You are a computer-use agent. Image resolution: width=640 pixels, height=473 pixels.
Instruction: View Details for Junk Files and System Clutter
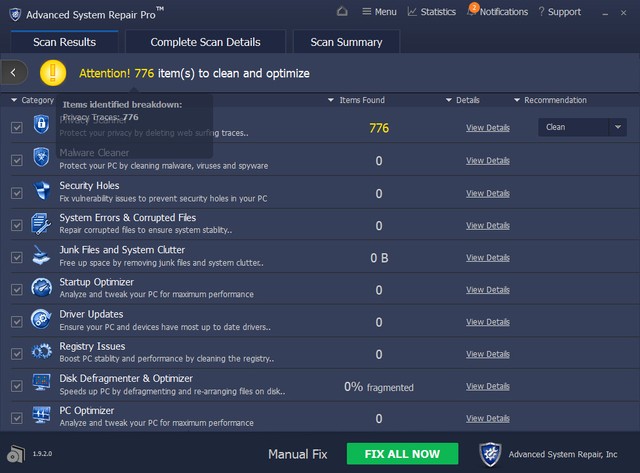point(488,258)
